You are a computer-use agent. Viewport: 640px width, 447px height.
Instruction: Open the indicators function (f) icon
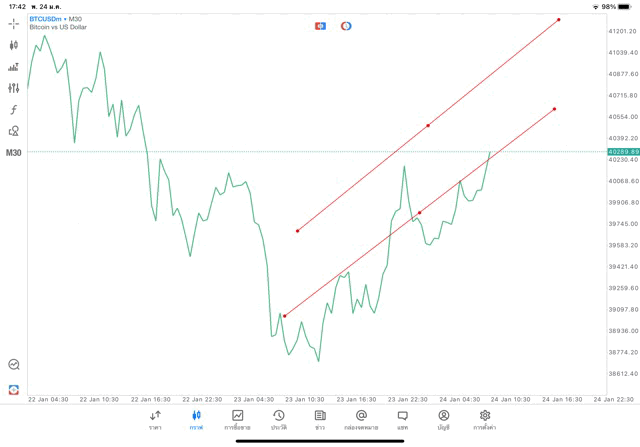(14, 110)
